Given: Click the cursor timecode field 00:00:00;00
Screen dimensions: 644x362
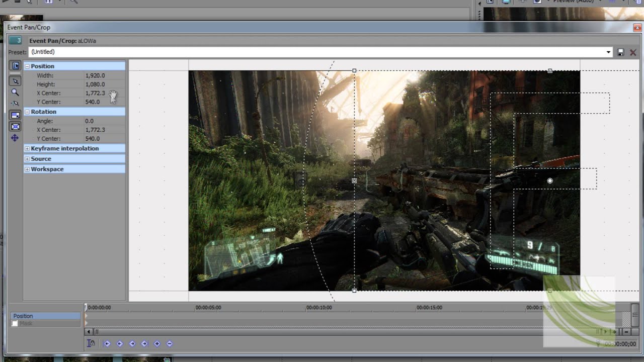Looking at the screenshot, I should [x=620, y=344].
